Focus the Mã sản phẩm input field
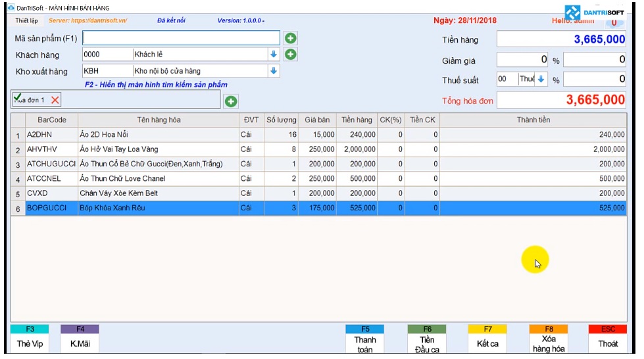Viewport: 644px width, 359px height. [181, 38]
